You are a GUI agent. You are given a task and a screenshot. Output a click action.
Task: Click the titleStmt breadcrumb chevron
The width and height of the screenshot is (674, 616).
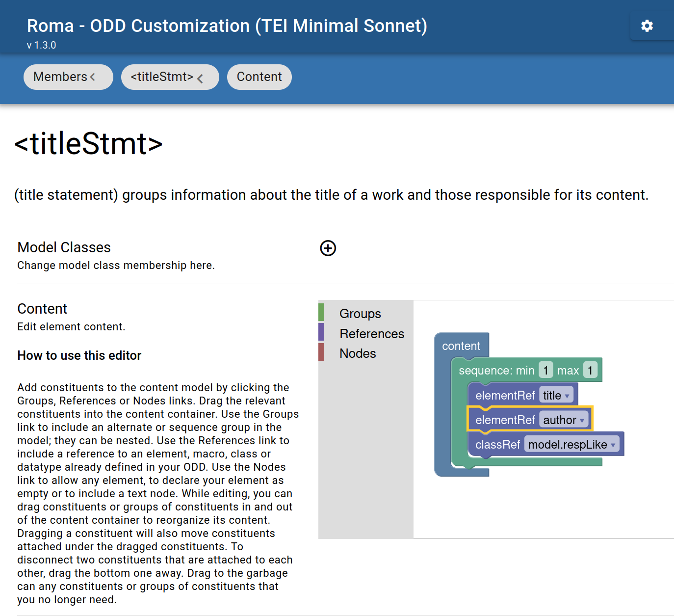click(x=200, y=78)
